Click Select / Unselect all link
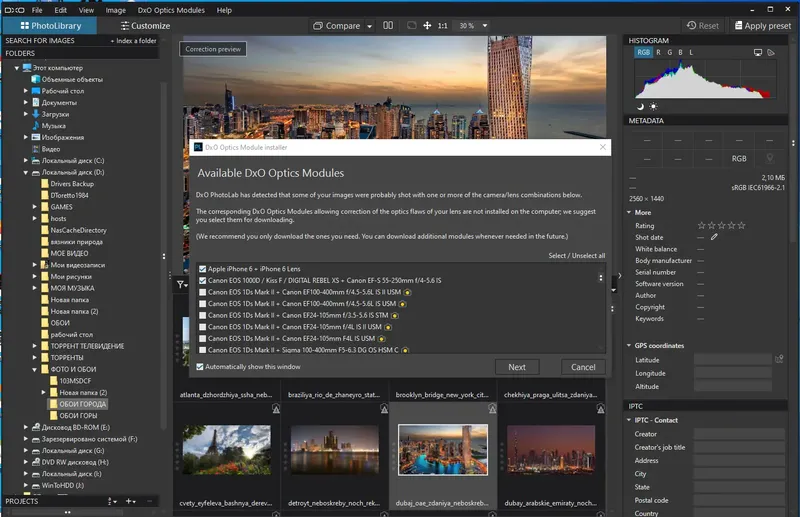This screenshot has width=800, height=517. tap(576, 256)
